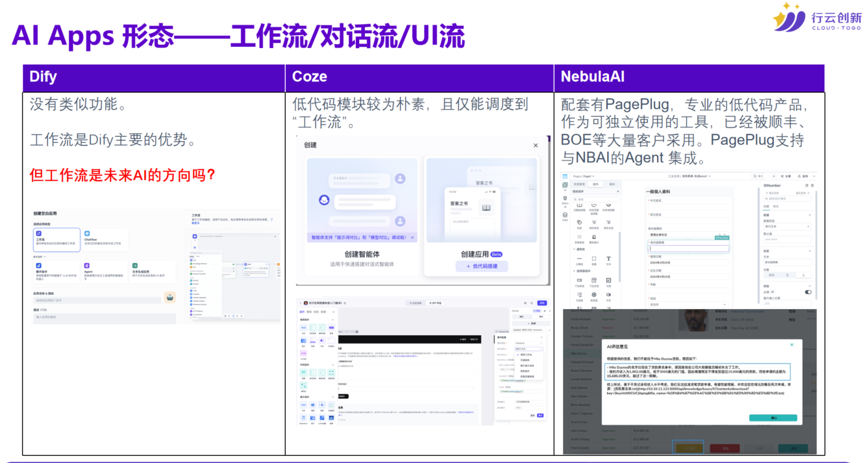Select the 工作流 app type icon
Viewport: 868px width, 463px height.
(x=38, y=234)
